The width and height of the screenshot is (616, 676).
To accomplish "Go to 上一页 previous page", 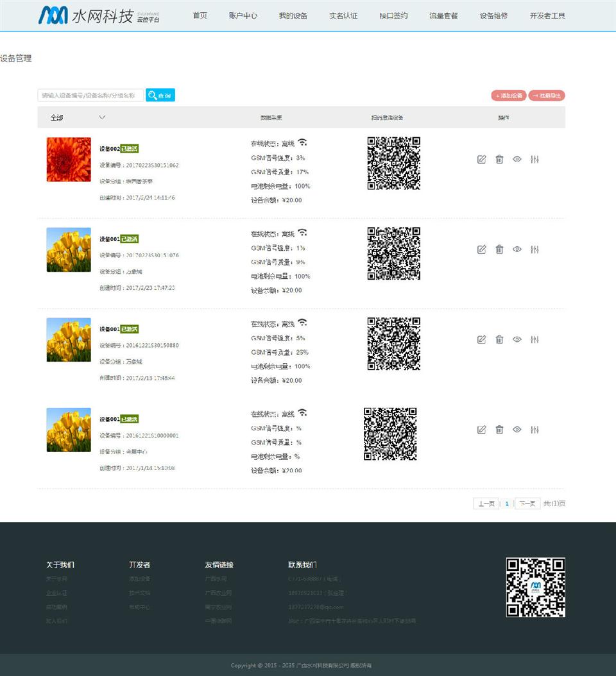I will coord(486,504).
